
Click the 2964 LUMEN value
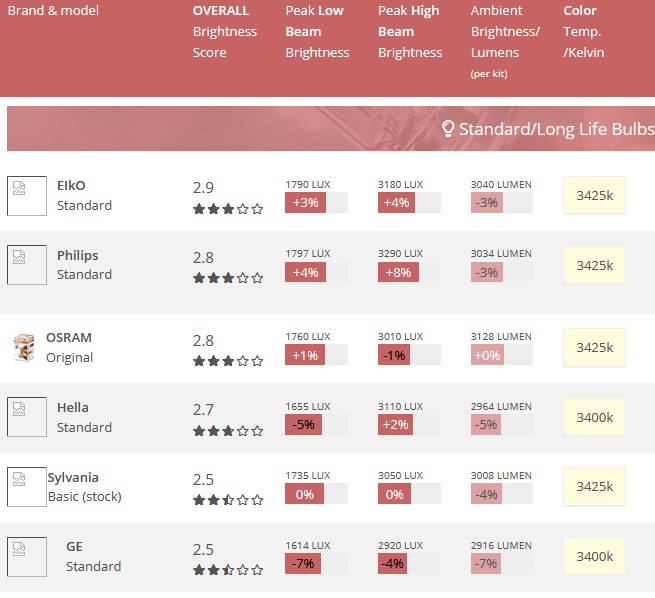click(x=501, y=407)
